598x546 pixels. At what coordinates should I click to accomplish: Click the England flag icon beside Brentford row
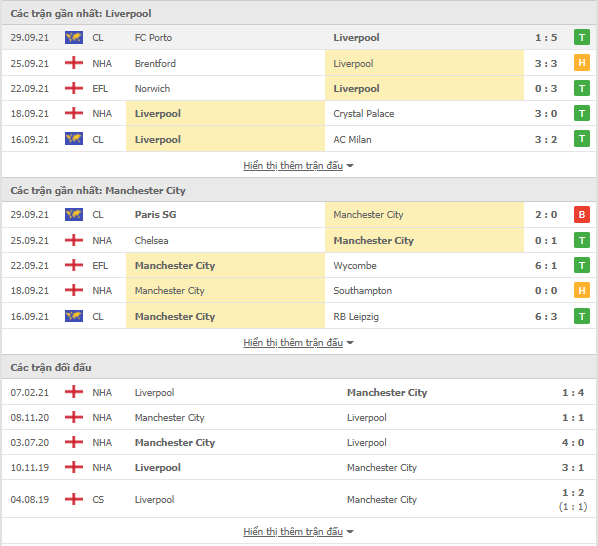pos(74,63)
